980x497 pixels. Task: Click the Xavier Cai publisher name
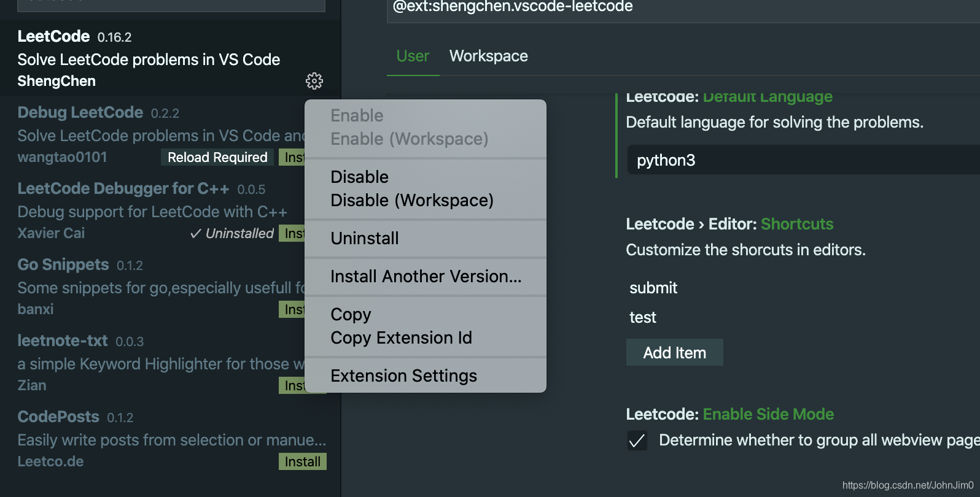[x=51, y=233]
